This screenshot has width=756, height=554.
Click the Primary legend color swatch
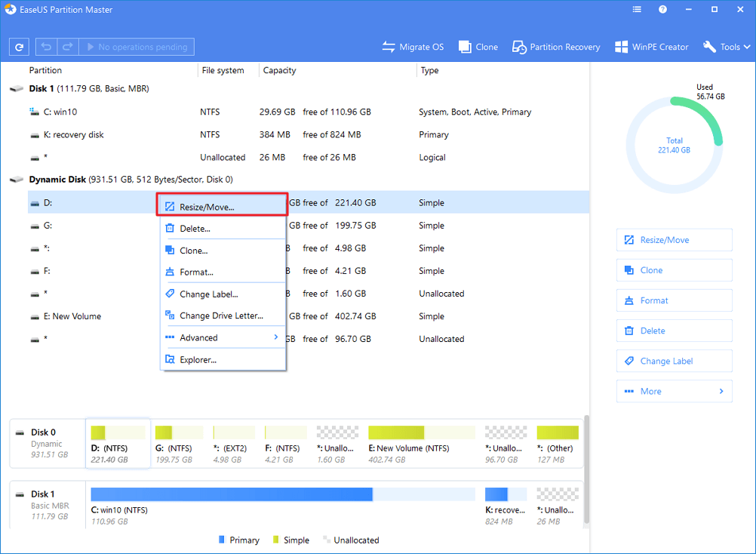(222, 540)
